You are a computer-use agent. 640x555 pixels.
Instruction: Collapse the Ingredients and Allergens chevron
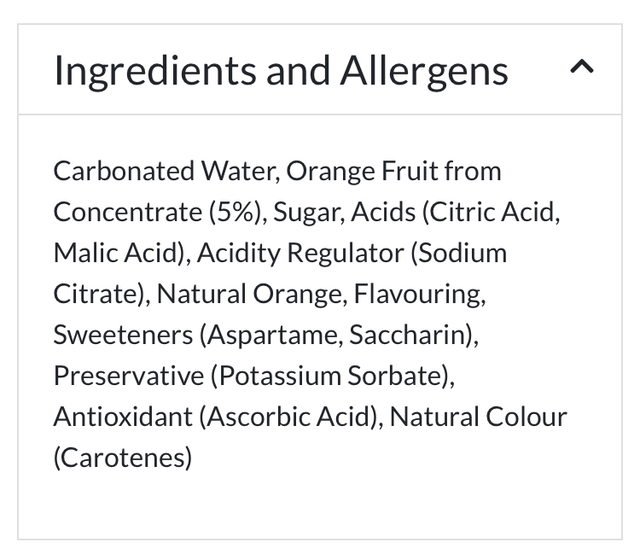tap(582, 69)
